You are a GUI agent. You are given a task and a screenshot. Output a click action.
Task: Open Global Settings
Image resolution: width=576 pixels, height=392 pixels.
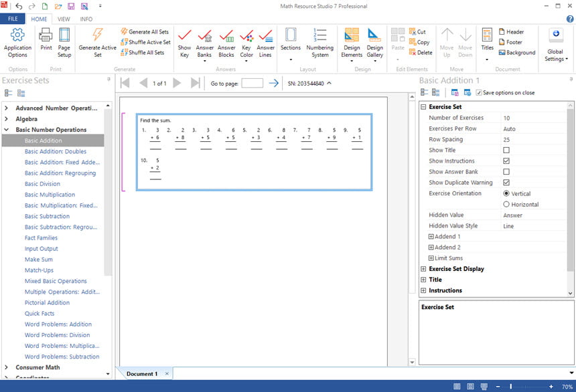pyautogui.click(x=555, y=45)
